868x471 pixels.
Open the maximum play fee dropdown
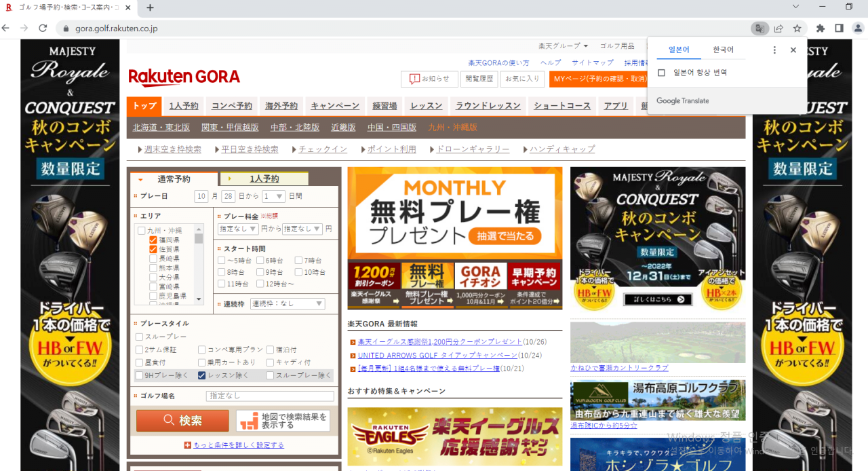tap(302, 229)
